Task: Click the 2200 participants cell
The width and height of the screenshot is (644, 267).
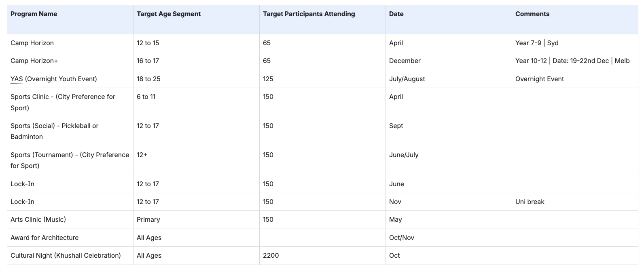Action: point(271,256)
